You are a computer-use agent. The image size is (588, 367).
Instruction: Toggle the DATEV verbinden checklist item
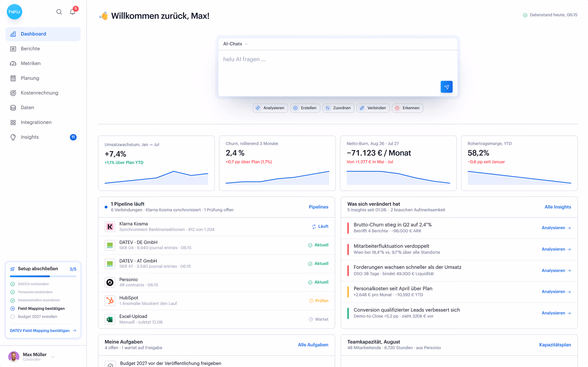coord(30,284)
